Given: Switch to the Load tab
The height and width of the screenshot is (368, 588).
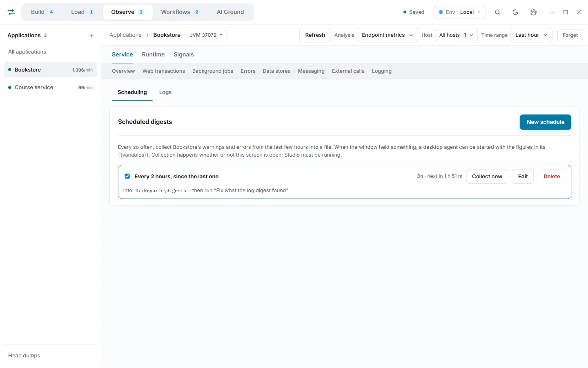Looking at the screenshot, I should coord(82,12).
